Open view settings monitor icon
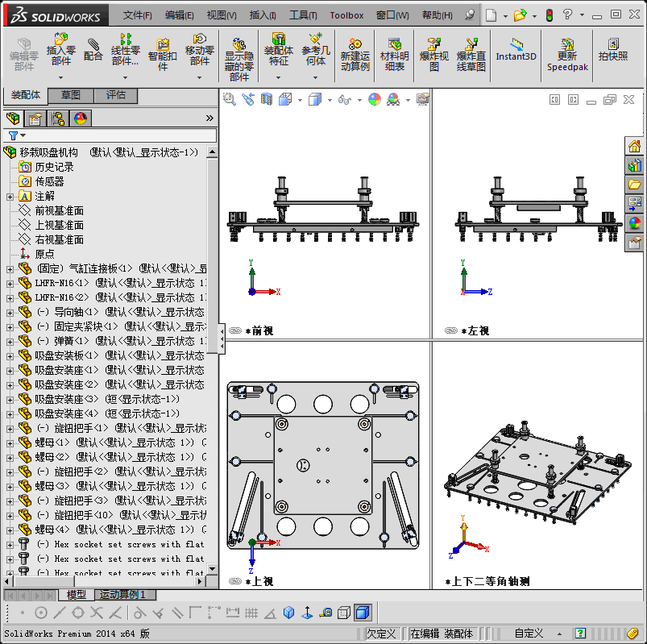The height and width of the screenshot is (644, 647). (423, 99)
